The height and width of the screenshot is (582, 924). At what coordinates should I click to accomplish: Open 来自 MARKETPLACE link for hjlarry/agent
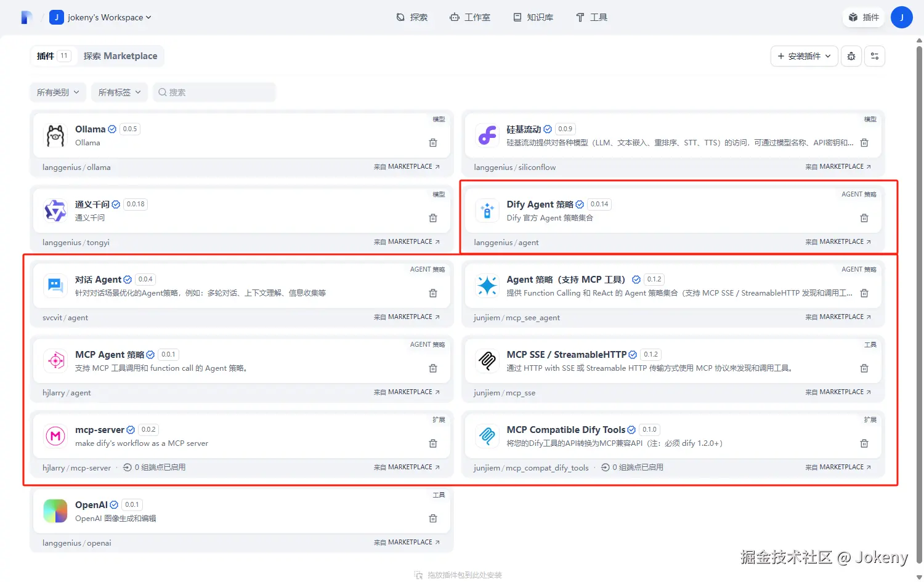tap(407, 392)
